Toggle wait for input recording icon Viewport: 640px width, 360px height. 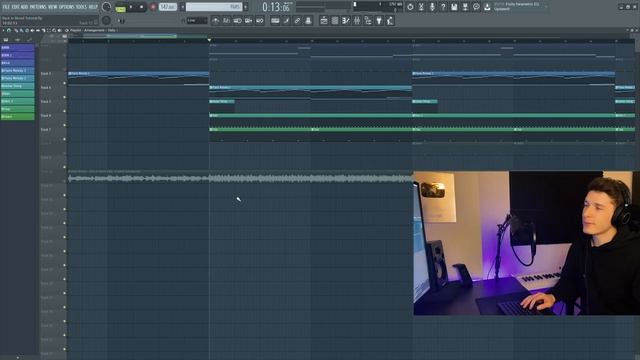coord(227,20)
